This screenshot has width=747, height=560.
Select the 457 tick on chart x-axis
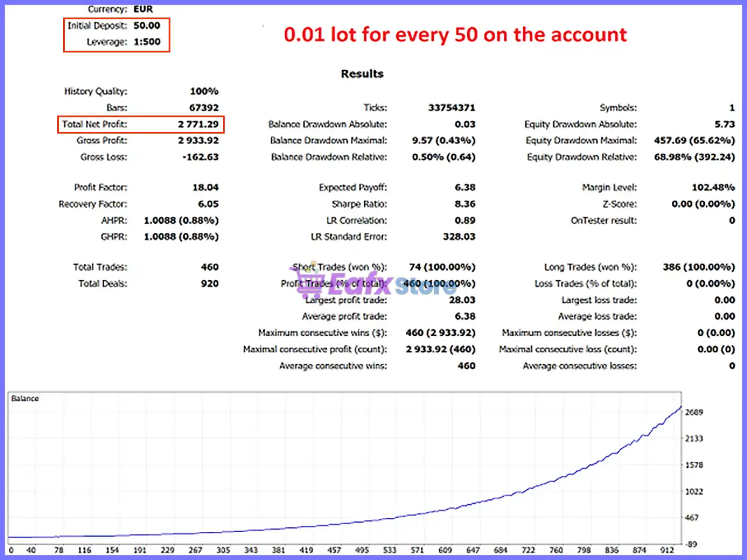[x=334, y=549]
